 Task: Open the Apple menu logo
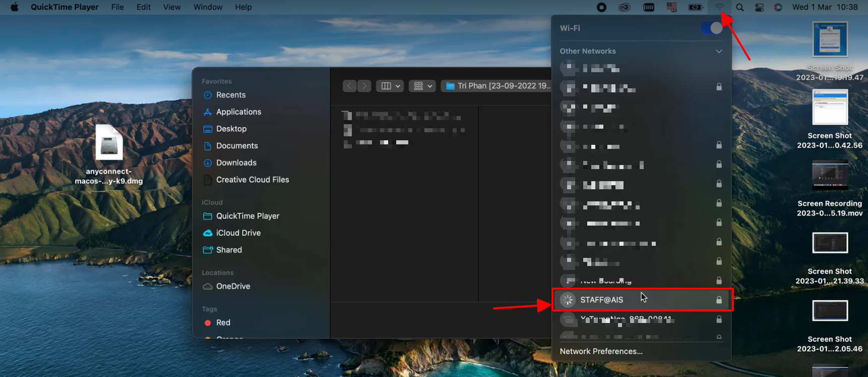14,7
